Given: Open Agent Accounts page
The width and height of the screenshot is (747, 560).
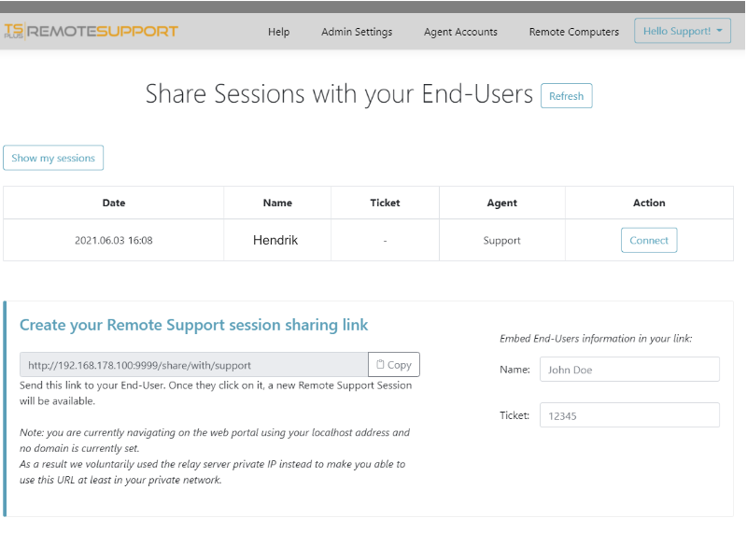Looking at the screenshot, I should [460, 32].
